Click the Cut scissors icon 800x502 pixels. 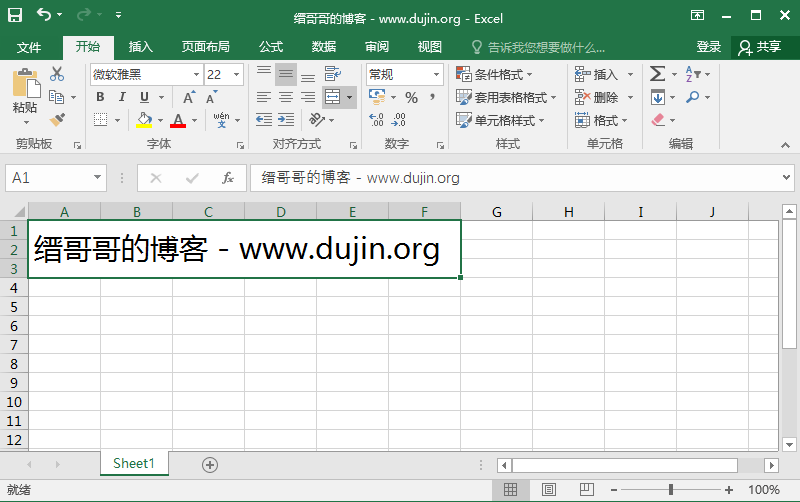tap(57, 74)
